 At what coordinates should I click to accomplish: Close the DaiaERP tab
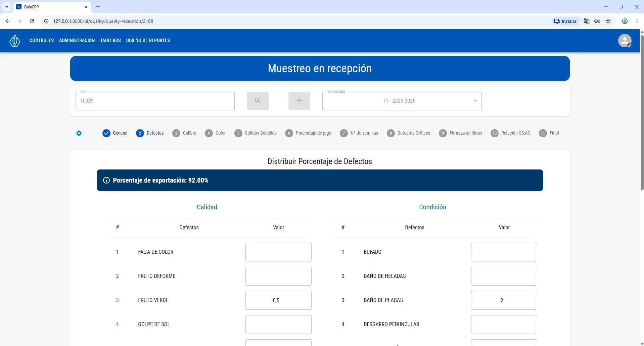tap(86, 7)
